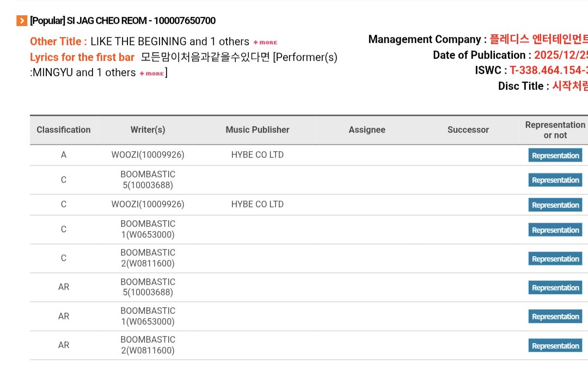Select BOOMBASTIC 2(W0811600) in the AR row

[x=148, y=345]
